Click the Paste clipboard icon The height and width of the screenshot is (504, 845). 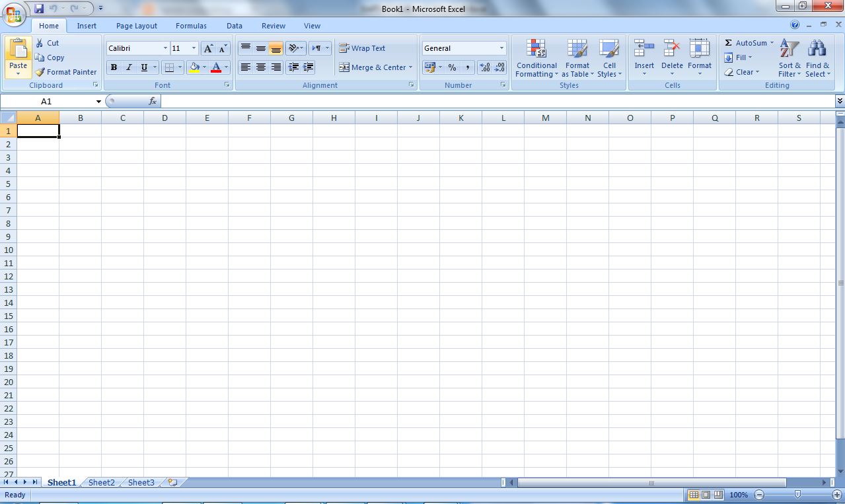tap(18, 50)
